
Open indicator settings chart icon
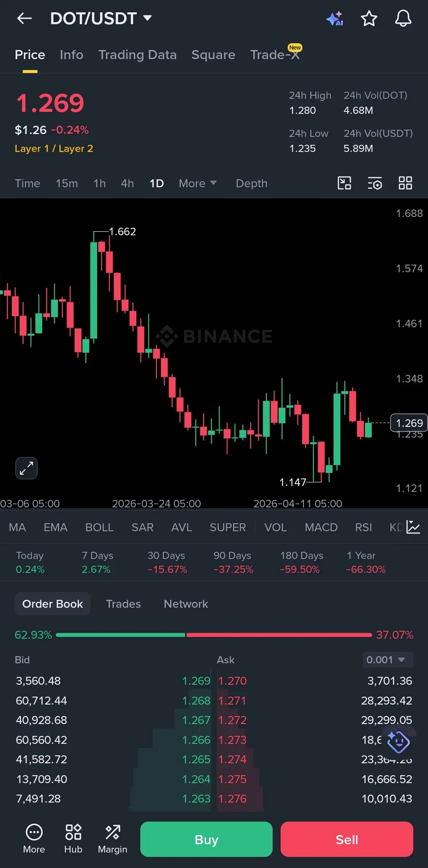click(413, 527)
